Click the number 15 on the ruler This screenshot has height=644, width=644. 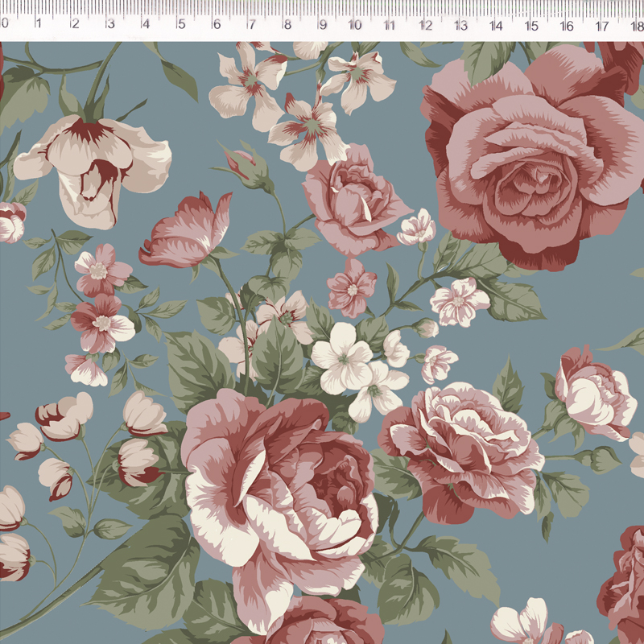(530, 24)
